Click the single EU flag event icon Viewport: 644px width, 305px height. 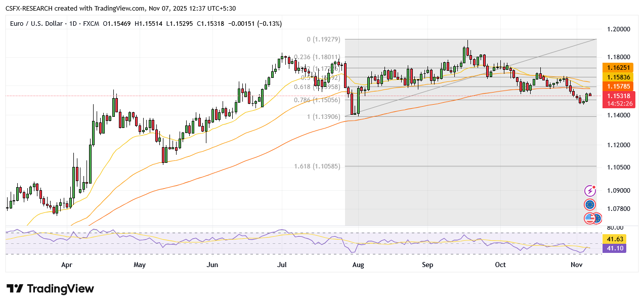[590, 205]
